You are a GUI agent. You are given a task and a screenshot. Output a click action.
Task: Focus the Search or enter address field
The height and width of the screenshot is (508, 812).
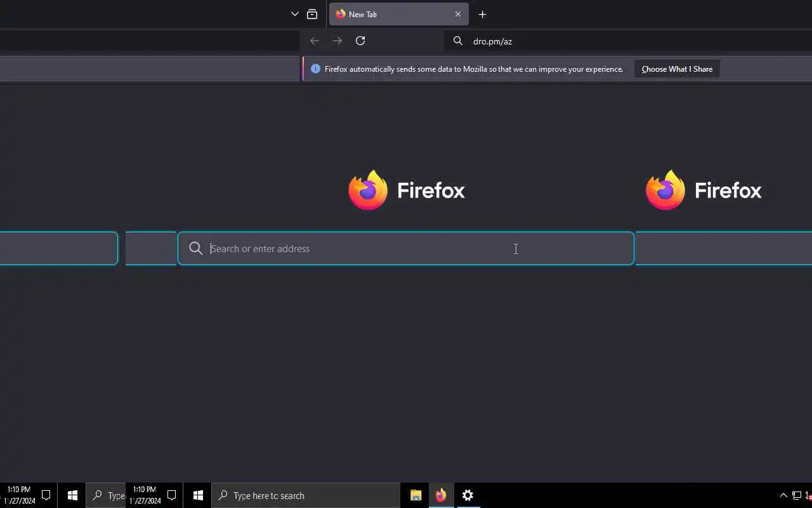tap(406, 248)
